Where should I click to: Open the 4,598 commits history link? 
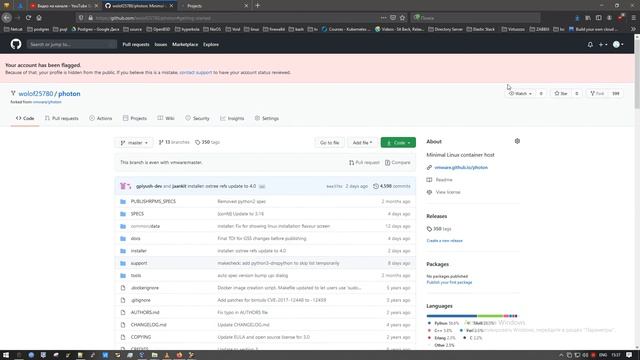tap(392, 186)
